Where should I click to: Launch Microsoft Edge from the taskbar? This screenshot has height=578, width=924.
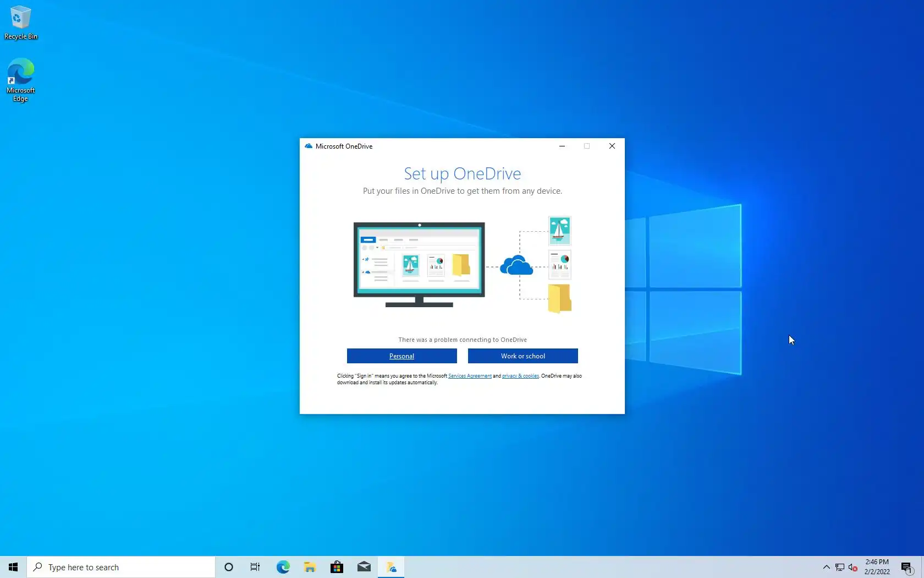point(283,567)
